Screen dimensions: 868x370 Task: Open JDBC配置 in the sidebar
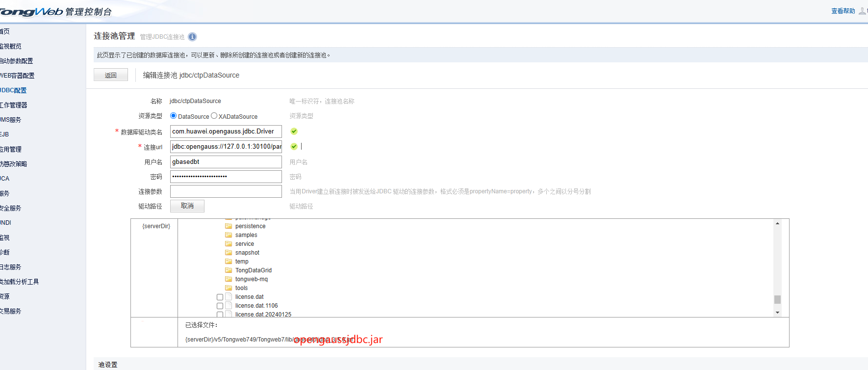coord(13,90)
